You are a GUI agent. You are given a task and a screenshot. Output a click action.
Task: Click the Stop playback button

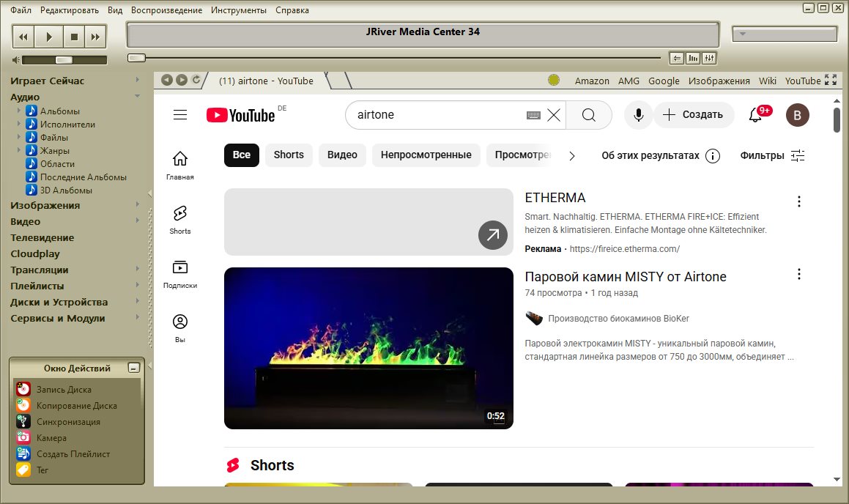click(73, 36)
